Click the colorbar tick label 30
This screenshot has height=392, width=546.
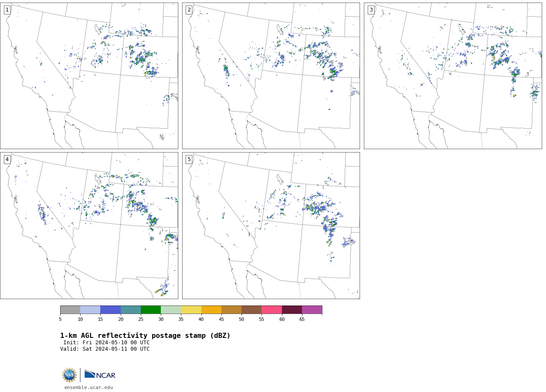tap(161, 320)
